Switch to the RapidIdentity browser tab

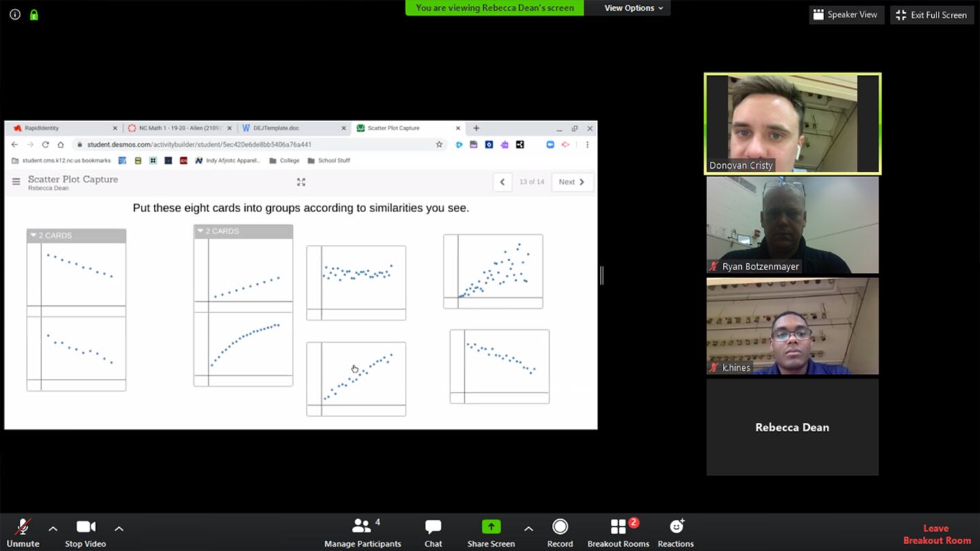click(x=42, y=128)
